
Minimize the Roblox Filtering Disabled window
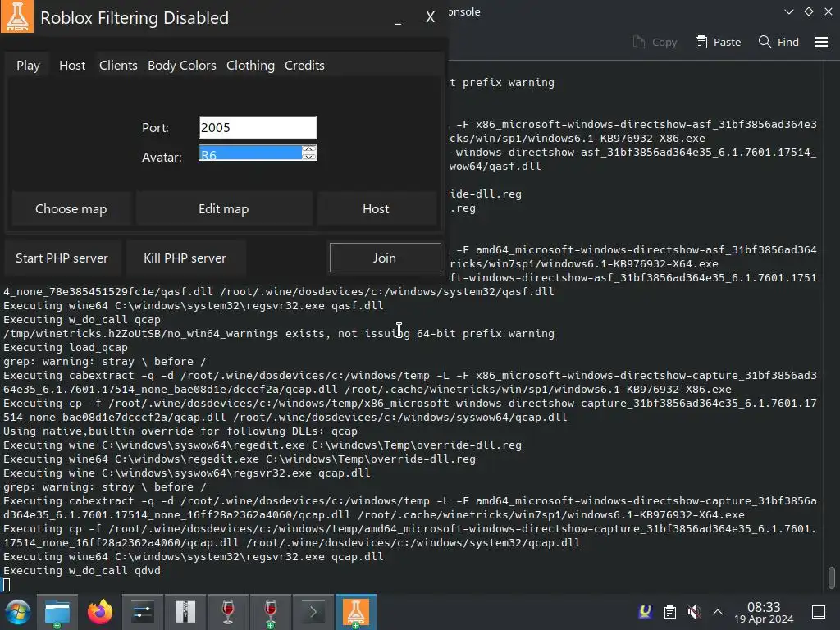click(398, 20)
